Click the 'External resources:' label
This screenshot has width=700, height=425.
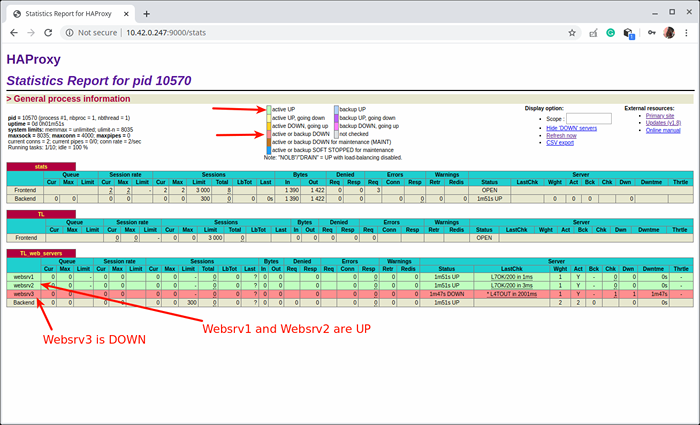tap(649, 108)
